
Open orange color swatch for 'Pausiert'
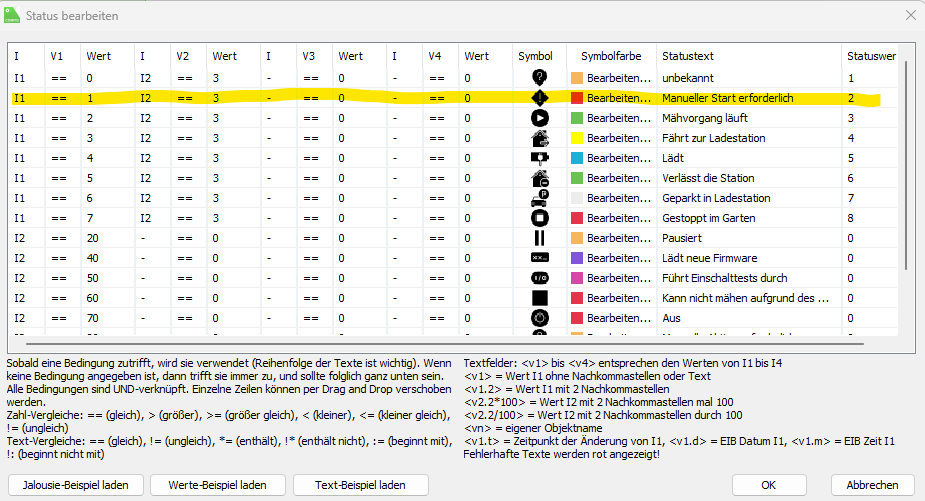576,238
